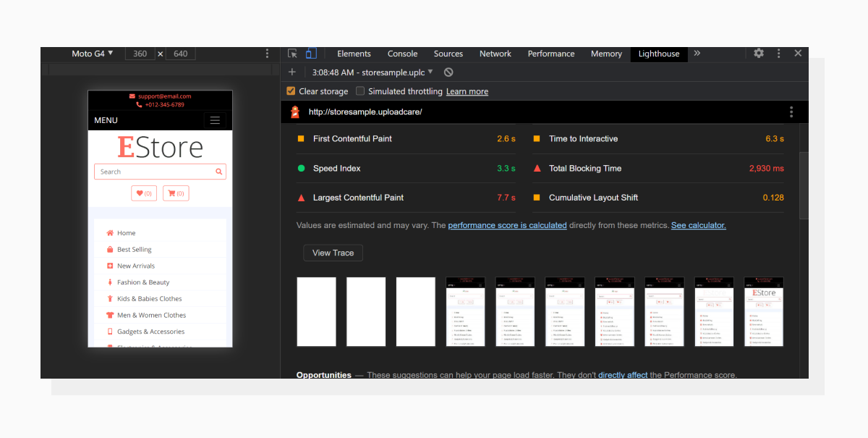
Task: Click the search magnifier icon in EStore
Action: 219,171
